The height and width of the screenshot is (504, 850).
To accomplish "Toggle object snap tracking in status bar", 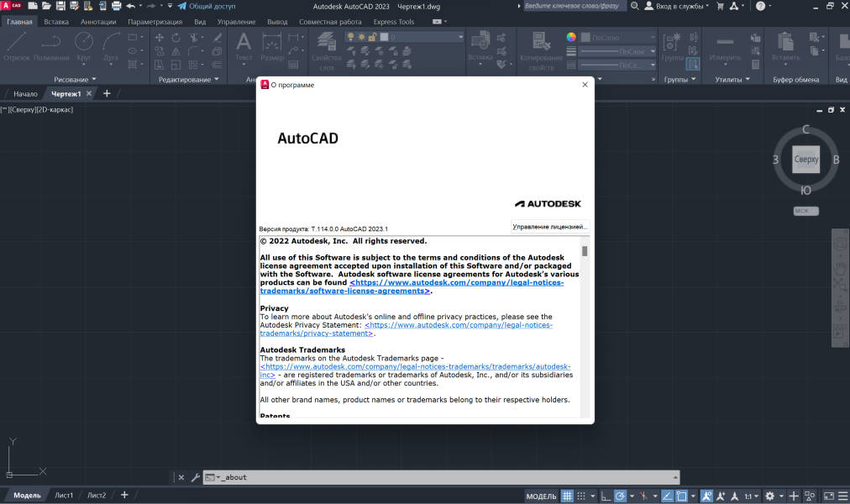I will click(667, 496).
